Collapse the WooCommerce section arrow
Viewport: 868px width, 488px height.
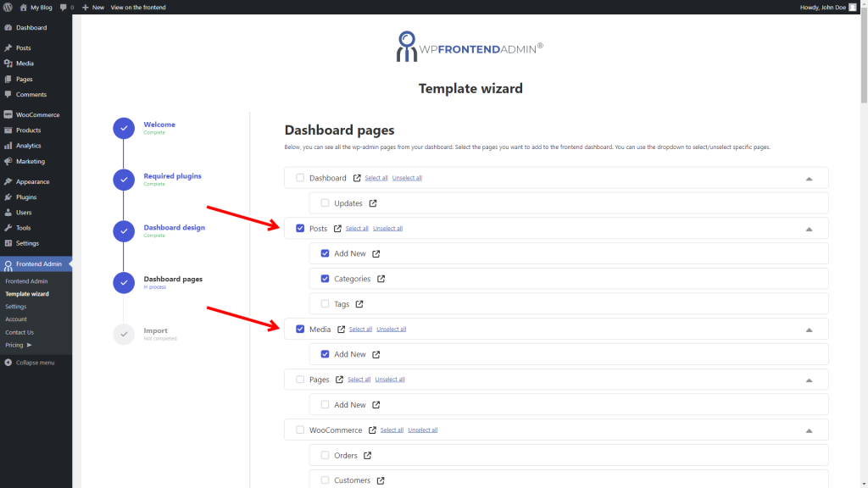809,430
